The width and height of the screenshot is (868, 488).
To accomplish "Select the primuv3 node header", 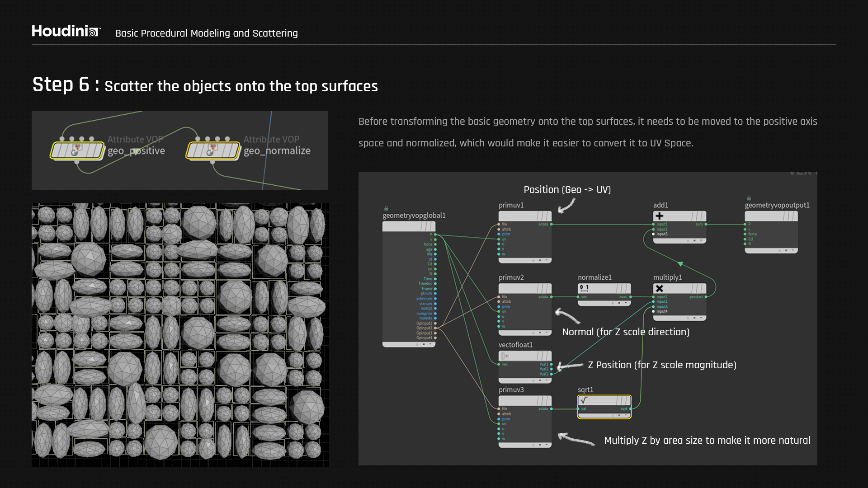I will pyautogui.click(x=525, y=401).
